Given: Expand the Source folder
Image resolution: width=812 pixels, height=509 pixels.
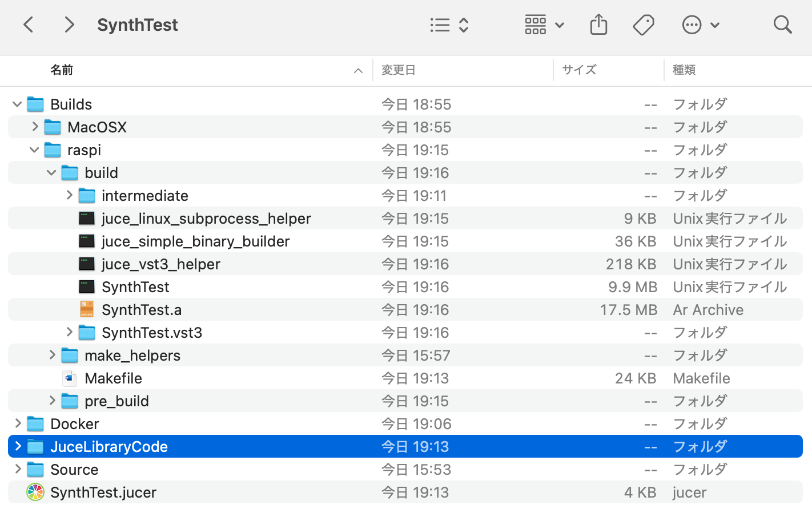Looking at the screenshot, I should pyautogui.click(x=18, y=469).
